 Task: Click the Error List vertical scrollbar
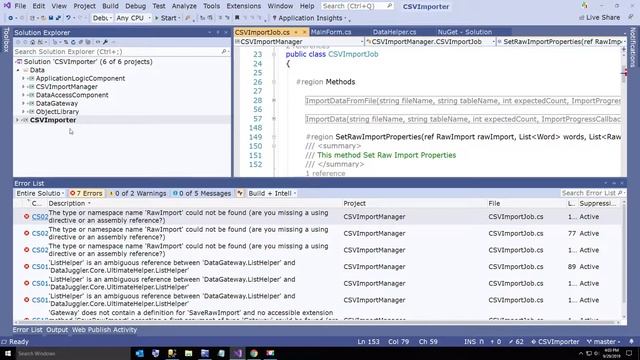[x=623, y=261]
